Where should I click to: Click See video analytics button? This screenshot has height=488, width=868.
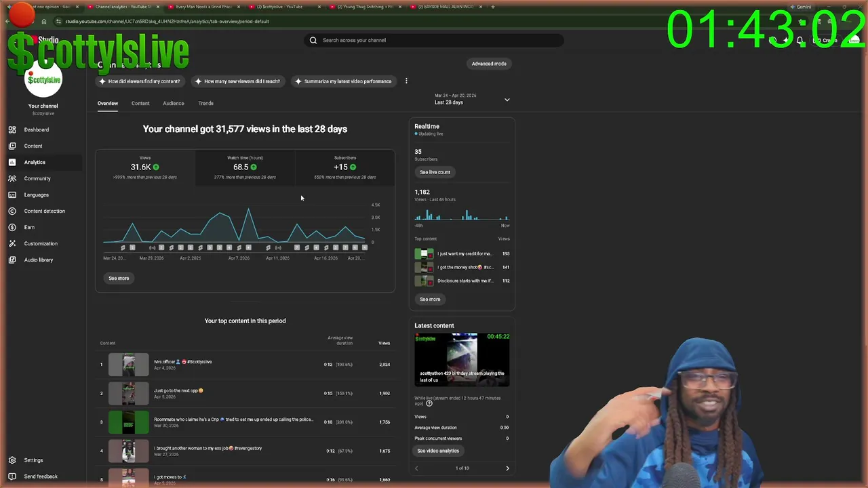click(438, 451)
